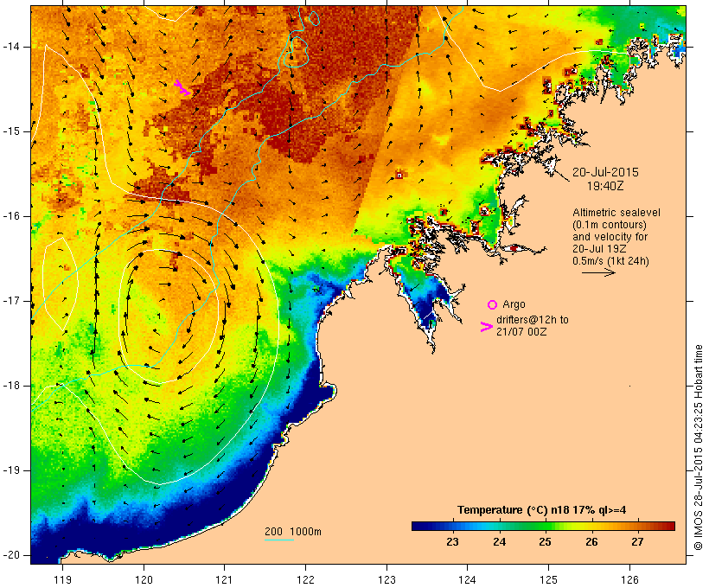
Task: Click the '27' colorbar tick label
Action: [x=637, y=542]
